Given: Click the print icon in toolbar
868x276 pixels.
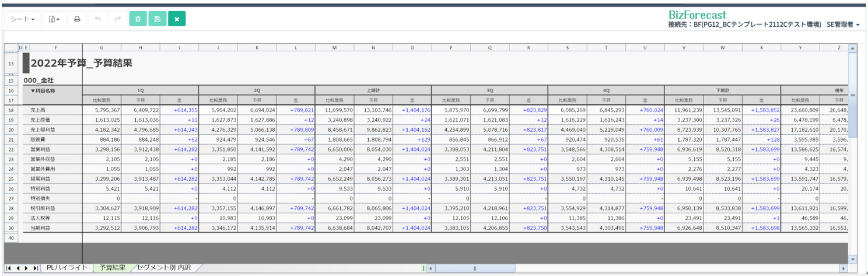Looking at the screenshot, I should tap(77, 19).
